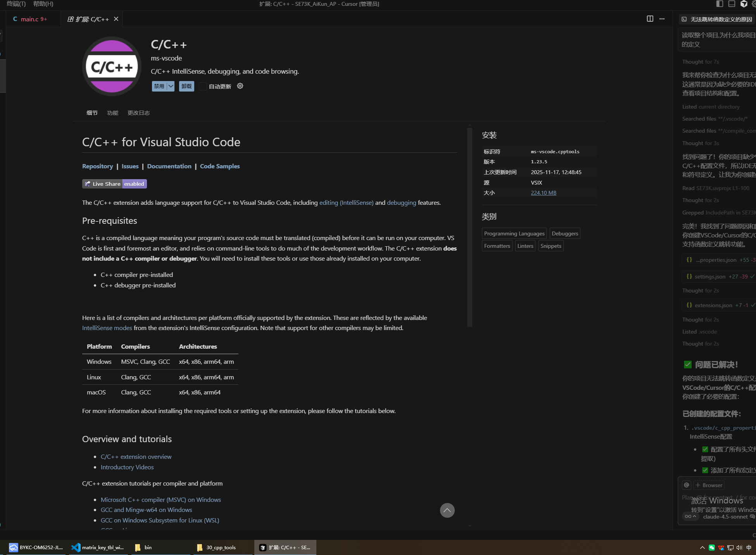Open C/C++ extension overview link
Screen dimensions: 756x555
coord(136,456)
